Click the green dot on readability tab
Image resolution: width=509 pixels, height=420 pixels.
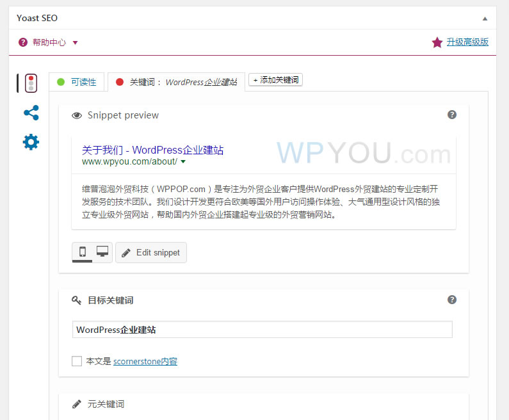61,82
